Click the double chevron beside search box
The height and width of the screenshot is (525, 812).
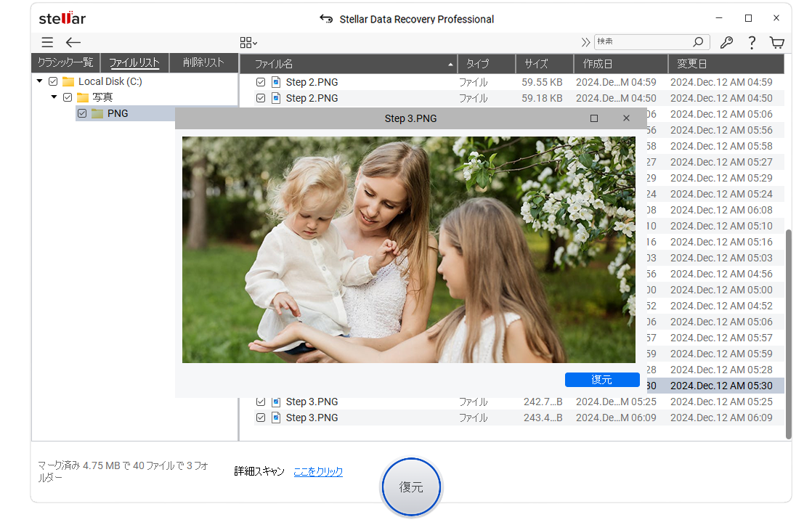coord(585,42)
